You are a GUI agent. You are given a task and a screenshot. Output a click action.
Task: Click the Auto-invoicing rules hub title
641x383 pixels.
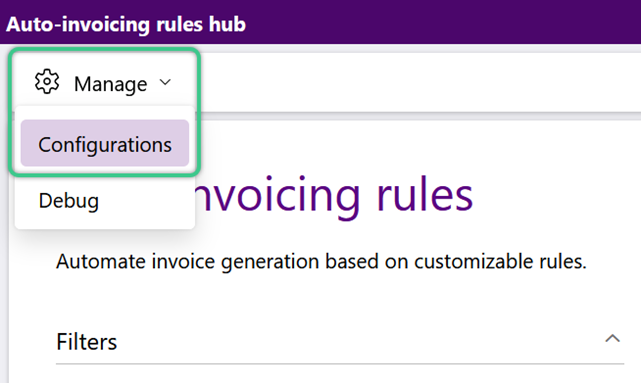[126, 24]
